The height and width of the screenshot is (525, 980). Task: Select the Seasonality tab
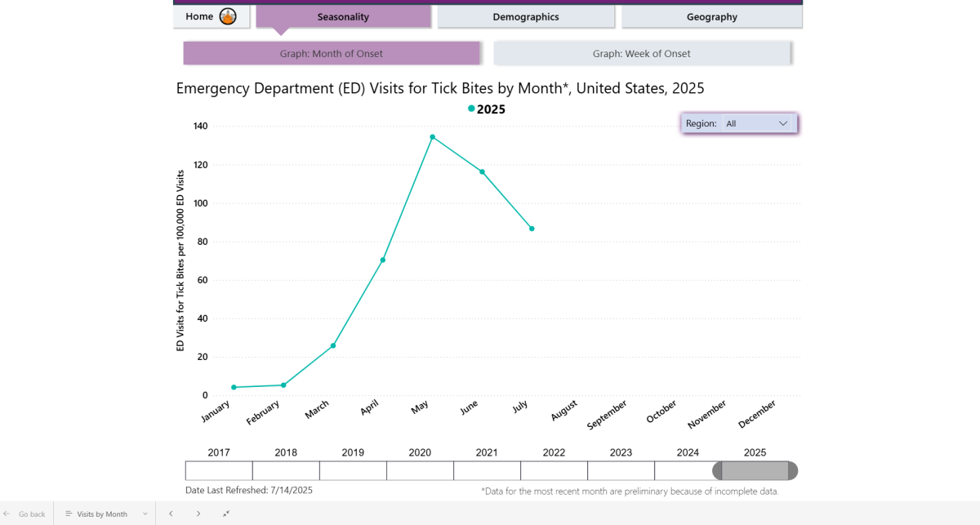(343, 16)
